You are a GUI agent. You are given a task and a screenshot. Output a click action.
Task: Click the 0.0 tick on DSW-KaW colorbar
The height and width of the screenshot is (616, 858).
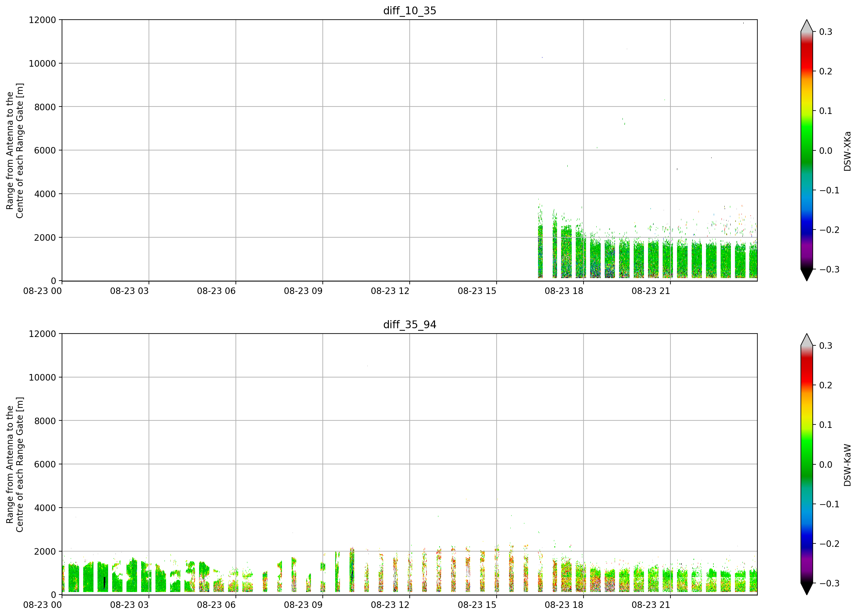pos(826,464)
